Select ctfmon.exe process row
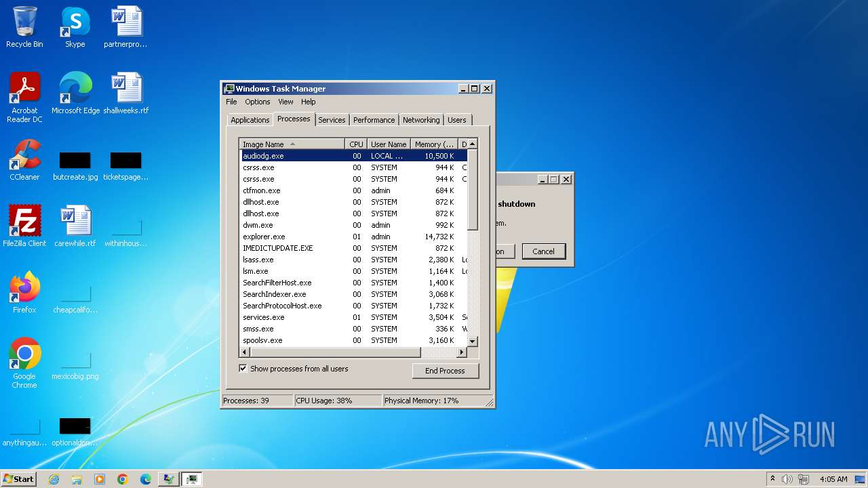 click(353, 190)
